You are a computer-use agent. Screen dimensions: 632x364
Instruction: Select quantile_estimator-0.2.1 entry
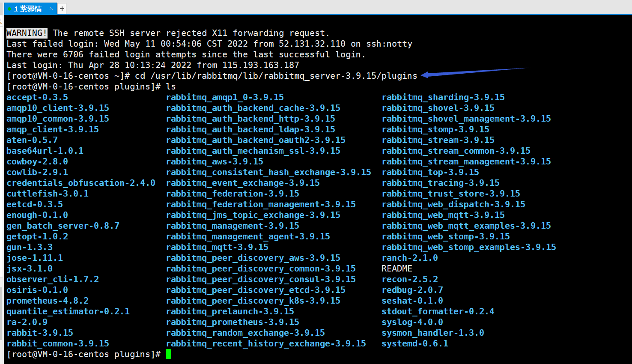pos(68,311)
